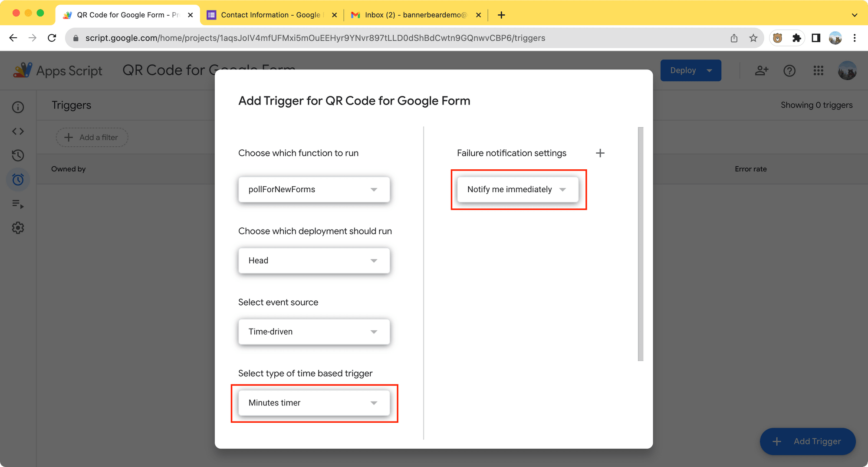
Task: Click the plus beside Failure notification settings
Action: [x=600, y=153]
